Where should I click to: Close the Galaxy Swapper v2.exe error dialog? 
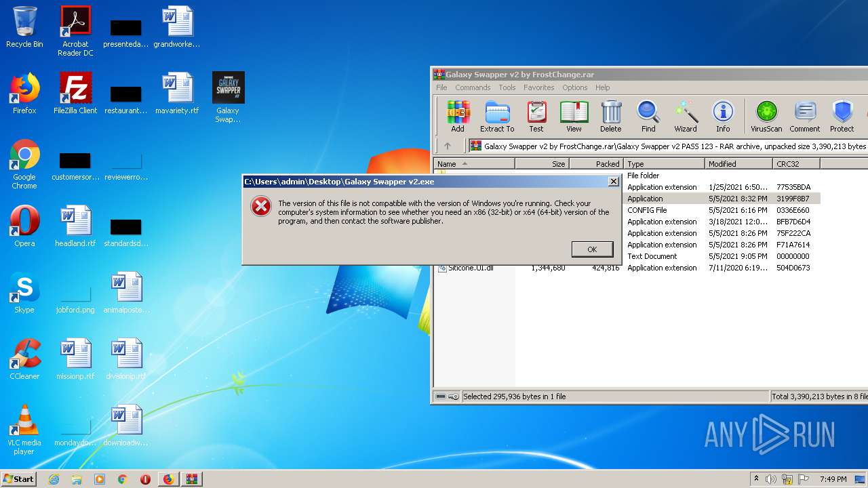pos(613,182)
